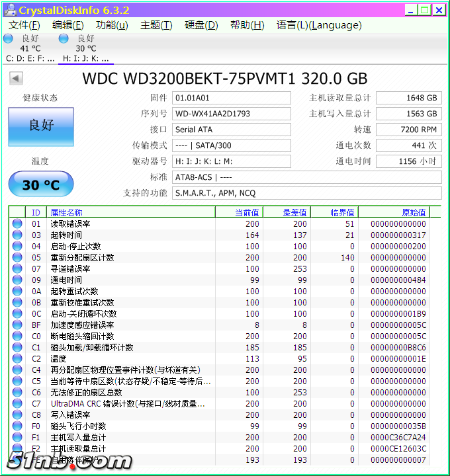Image resolution: width=450 pixels, height=476 pixels.
Task: Select the first disk status orb at 41 °C
Action: click(x=8, y=38)
